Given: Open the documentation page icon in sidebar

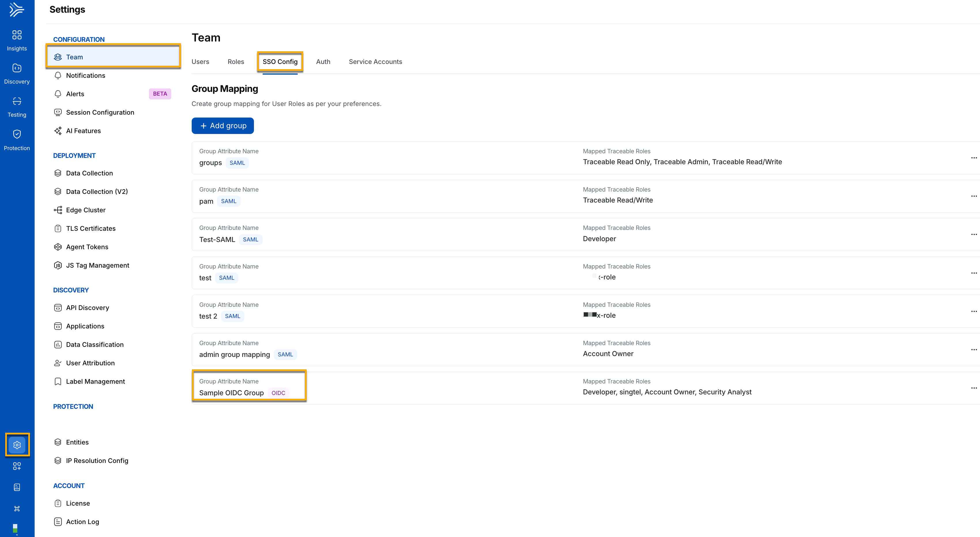Looking at the screenshot, I should point(17,487).
